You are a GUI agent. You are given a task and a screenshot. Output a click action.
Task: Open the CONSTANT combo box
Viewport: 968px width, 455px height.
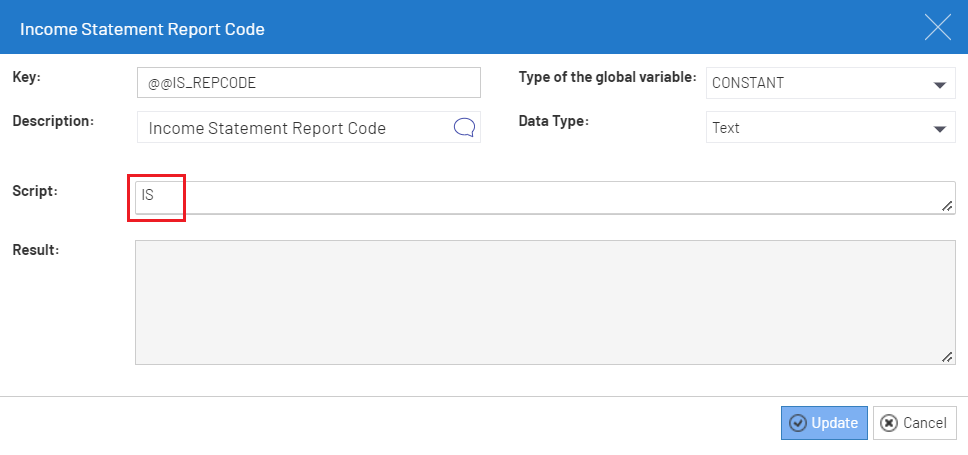click(x=831, y=83)
